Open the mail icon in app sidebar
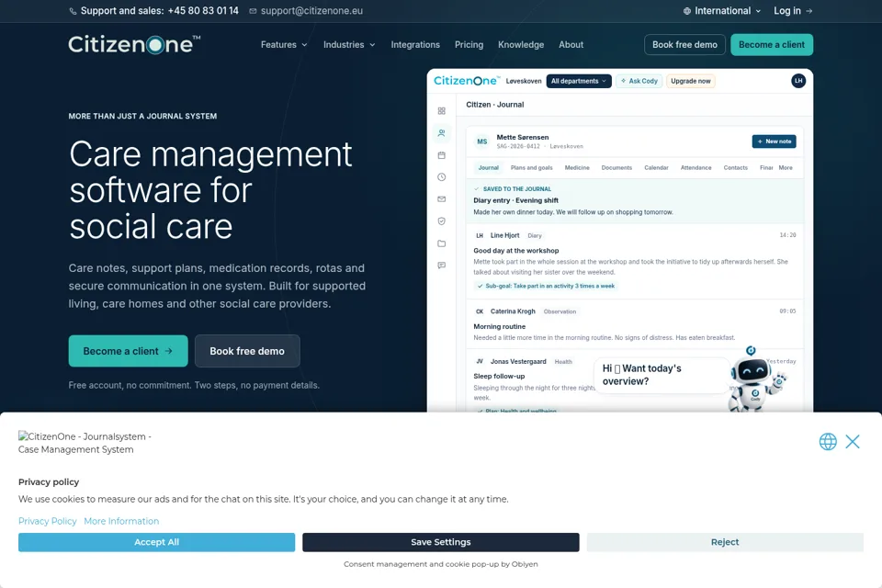The width and height of the screenshot is (882, 588). [442, 199]
